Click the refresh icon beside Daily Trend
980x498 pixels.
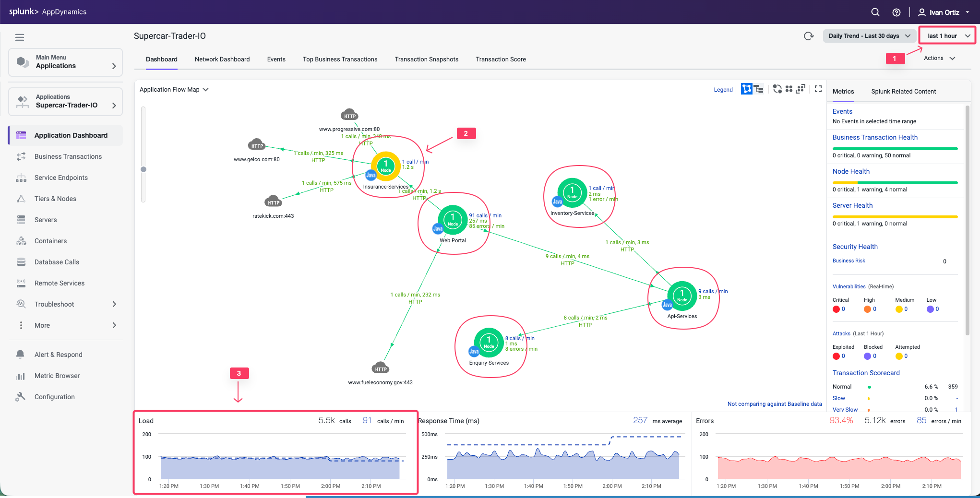809,36
